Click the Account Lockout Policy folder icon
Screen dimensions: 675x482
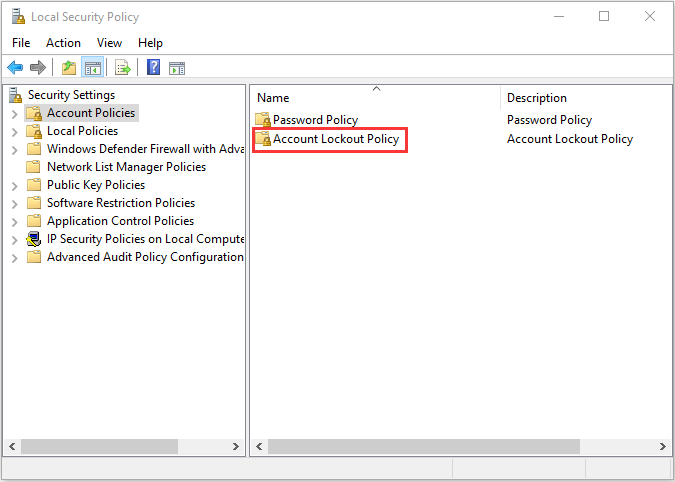[x=263, y=139]
